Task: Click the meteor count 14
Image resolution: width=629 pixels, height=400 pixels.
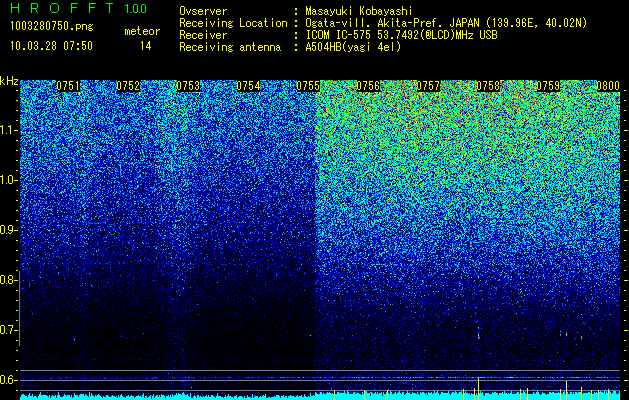Action: (145, 46)
